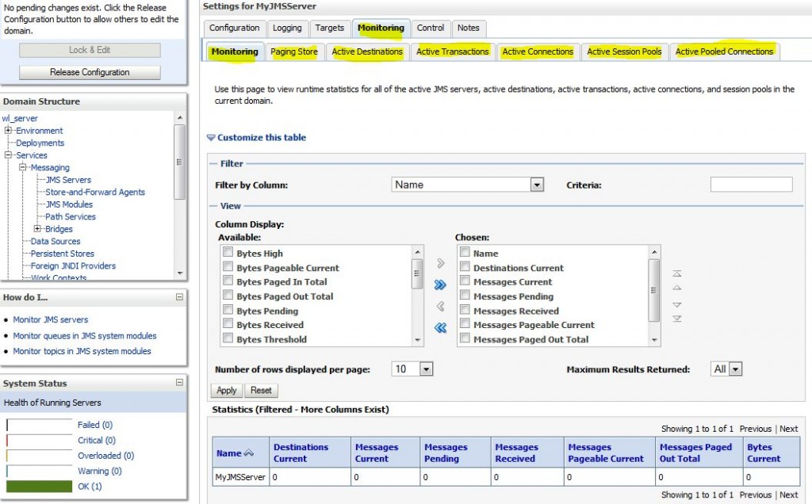Move chosen column down one position
Image resolution: width=812 pixels, height=504 pixels.
pyautogui.click(x=677, y=305)
